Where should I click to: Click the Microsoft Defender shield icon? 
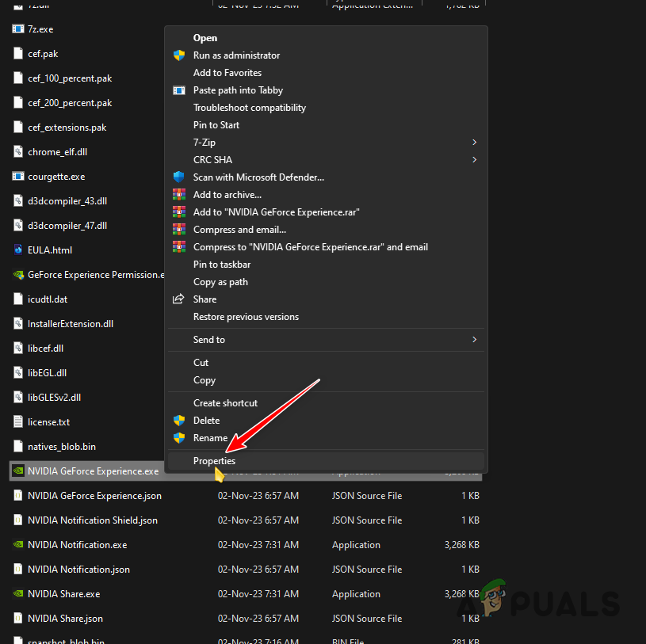[x=179, y=177]
